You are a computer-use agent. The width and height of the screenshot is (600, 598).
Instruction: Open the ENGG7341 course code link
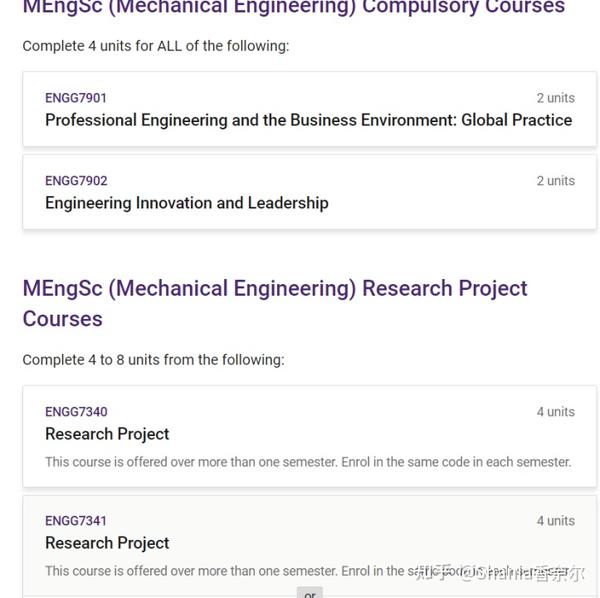(x=76, y=521)
